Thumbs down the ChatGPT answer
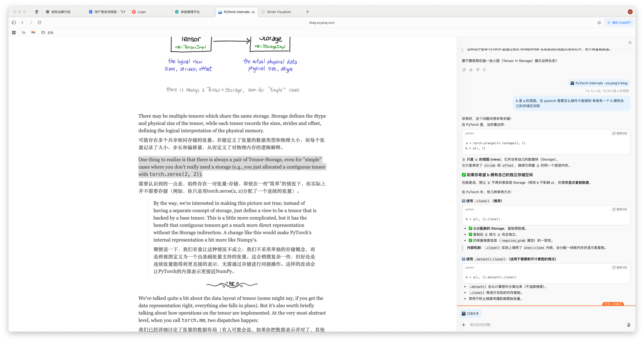The width and height of the screenshot is (644, 342). coord(478,70)
